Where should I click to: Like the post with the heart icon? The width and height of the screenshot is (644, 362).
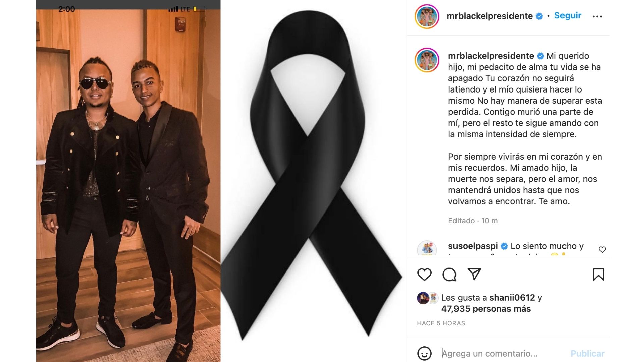click(424, 275)
